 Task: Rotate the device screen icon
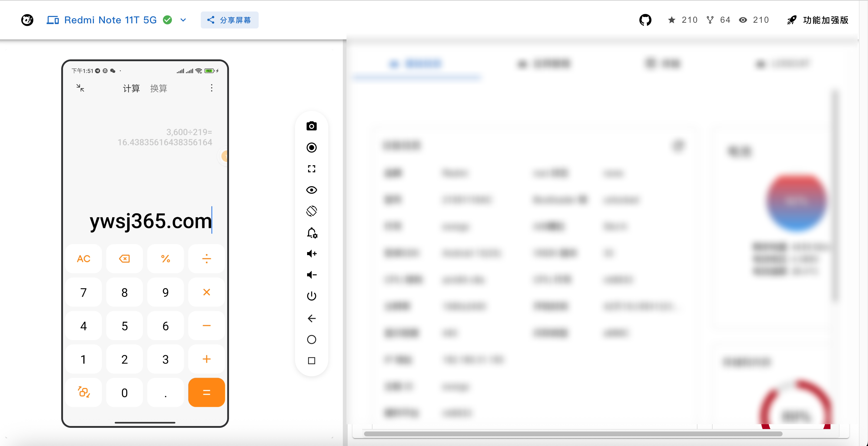click(x=311, y=211)
